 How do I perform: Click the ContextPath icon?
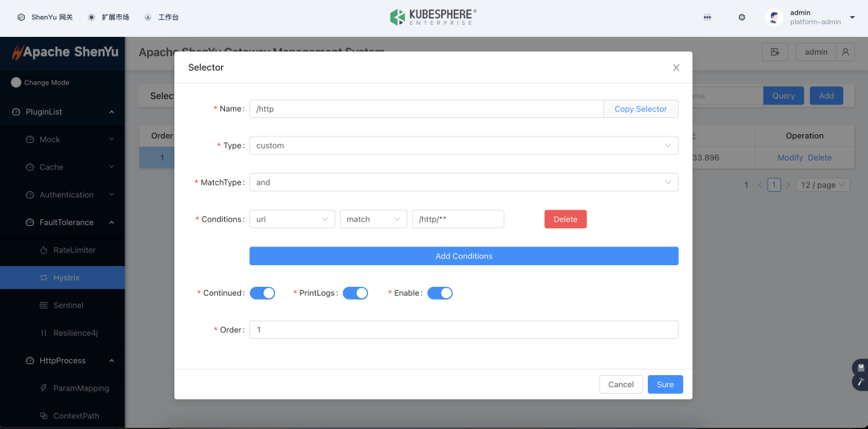[x=43, y=415]
